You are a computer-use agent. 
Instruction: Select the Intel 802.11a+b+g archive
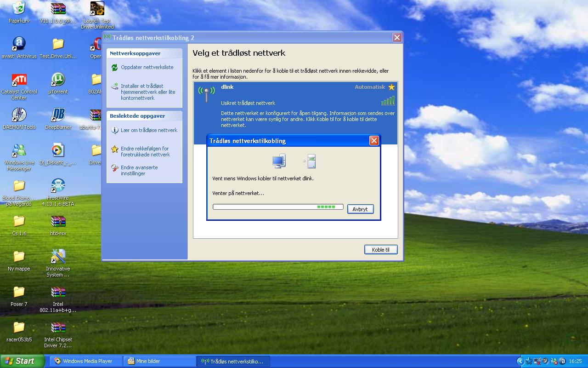click(x=58, y=299)
